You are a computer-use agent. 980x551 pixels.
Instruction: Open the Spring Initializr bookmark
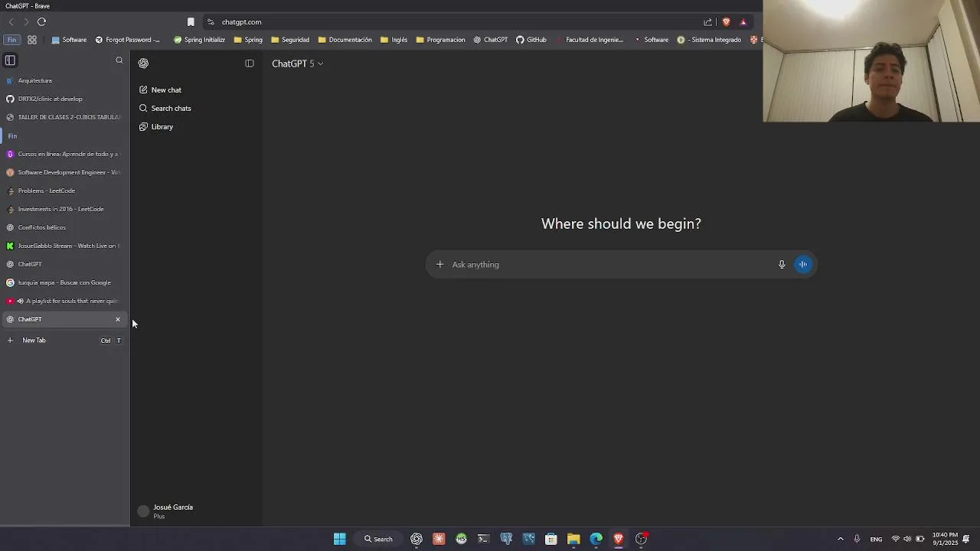click(x=199, y=40)
